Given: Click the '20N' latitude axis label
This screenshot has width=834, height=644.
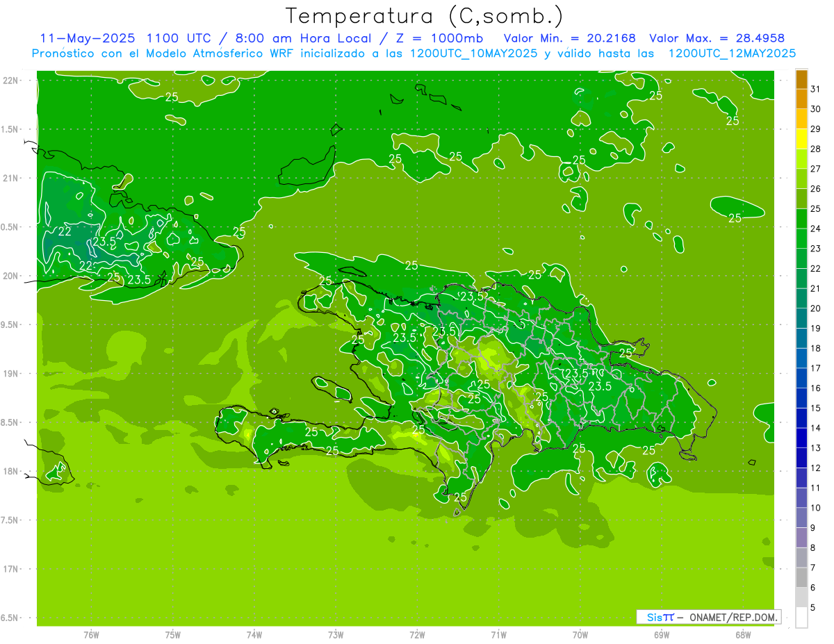Looking at the screenshot, I should pos(12,276).
